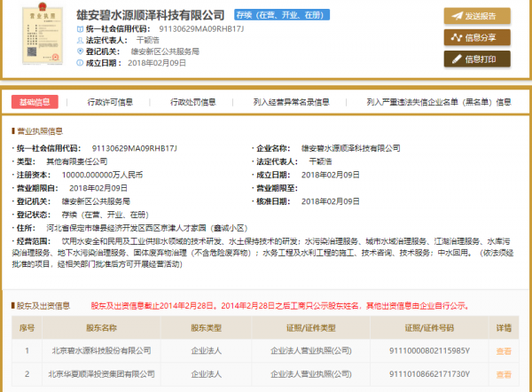Screen dimensions: 532x392
Task: Click the 营业执照信息 section heading
Action: coord(40,131)
